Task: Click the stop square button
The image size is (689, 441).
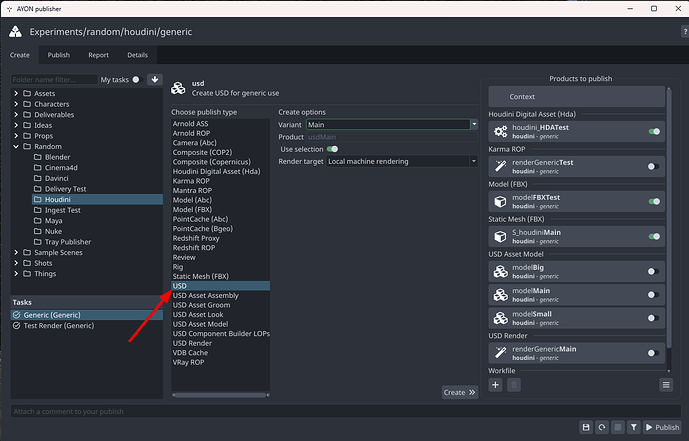Action: 617,427
